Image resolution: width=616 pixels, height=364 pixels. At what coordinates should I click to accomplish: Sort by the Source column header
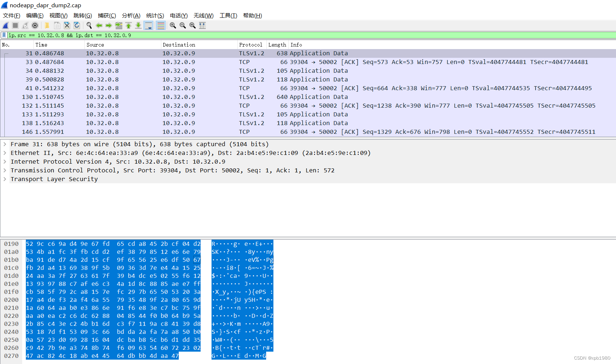[123, 45]
